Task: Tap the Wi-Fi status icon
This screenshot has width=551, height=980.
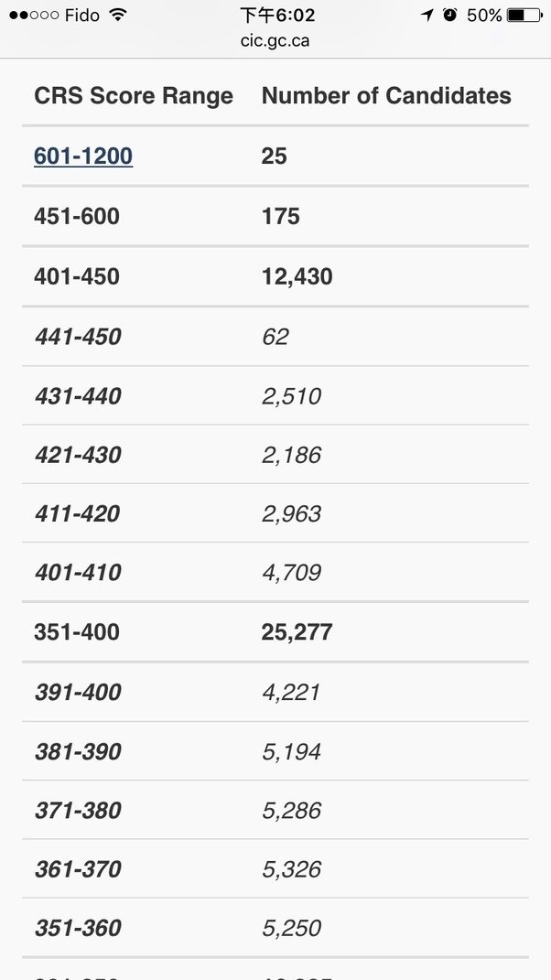Action: (x=117, y=15)
